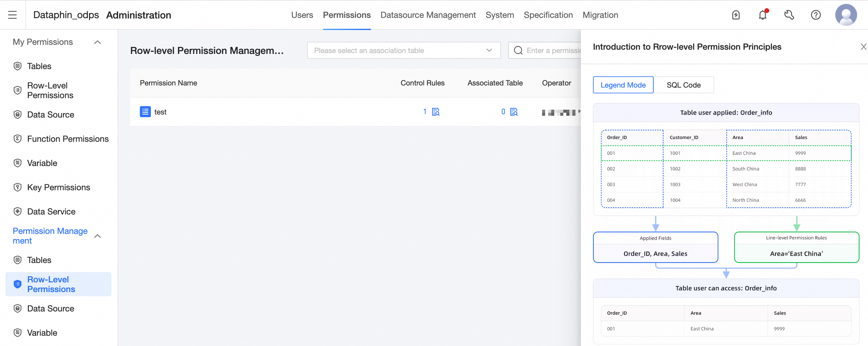Switch to Legend Mode view
868x346 pixels.
coord(623,85)
